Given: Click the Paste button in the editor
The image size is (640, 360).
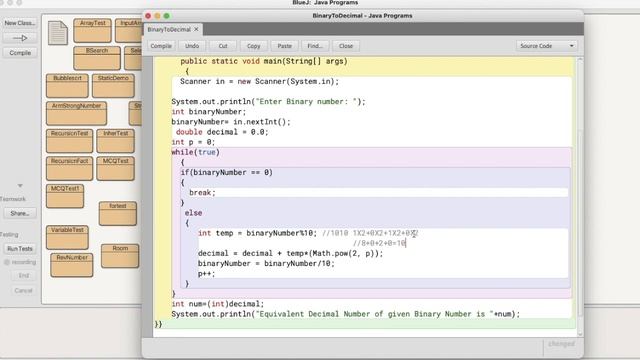Looking at the screenshot, I should [x=284, y=46].
